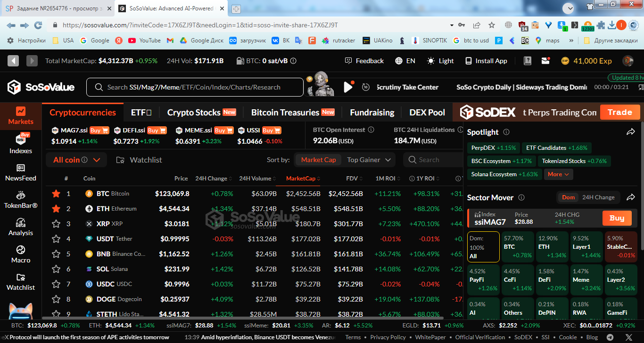
Task: Sort the table by 24H Volume column
Action: click(257, 179)
